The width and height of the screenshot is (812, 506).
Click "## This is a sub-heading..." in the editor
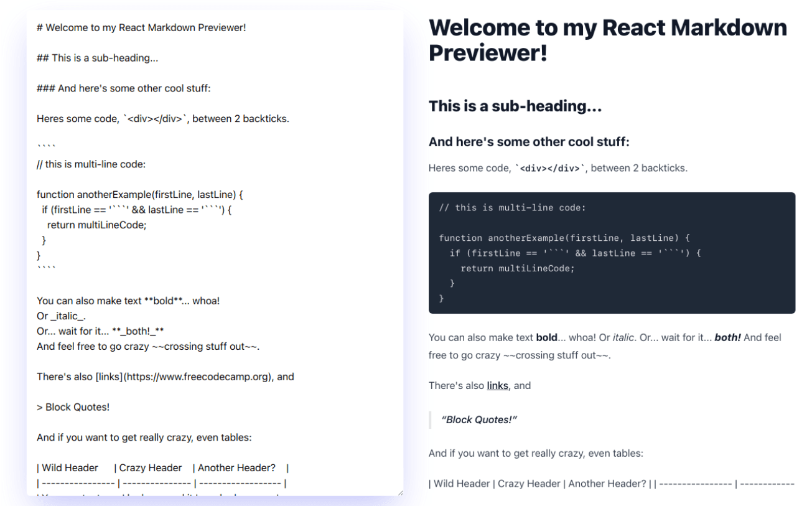click(97, 58)
